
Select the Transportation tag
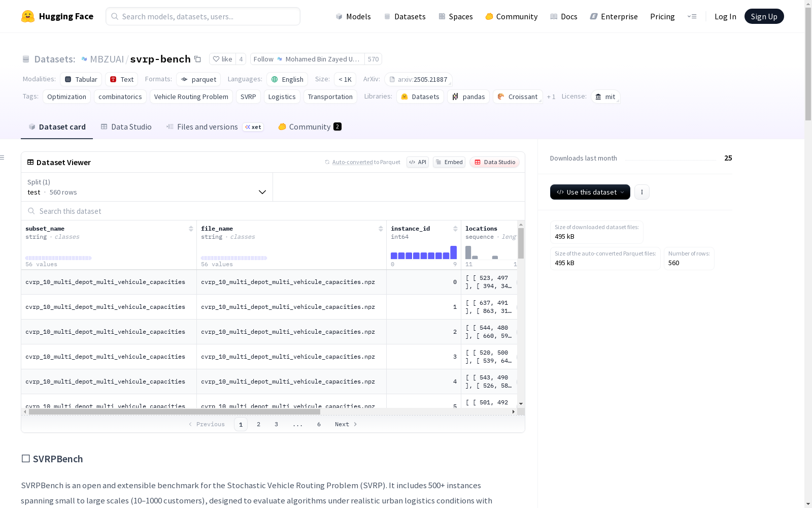(330, 97)
